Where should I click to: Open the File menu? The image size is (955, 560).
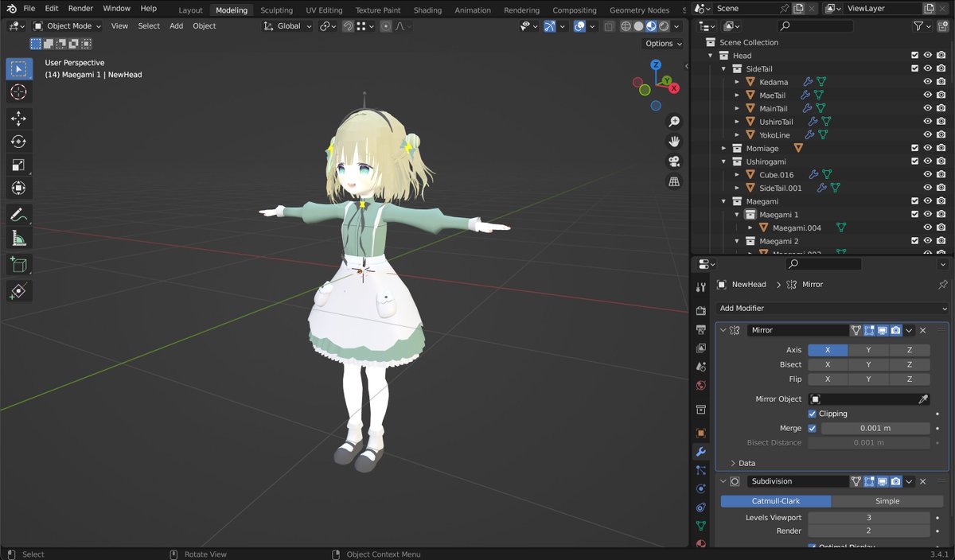29,8
